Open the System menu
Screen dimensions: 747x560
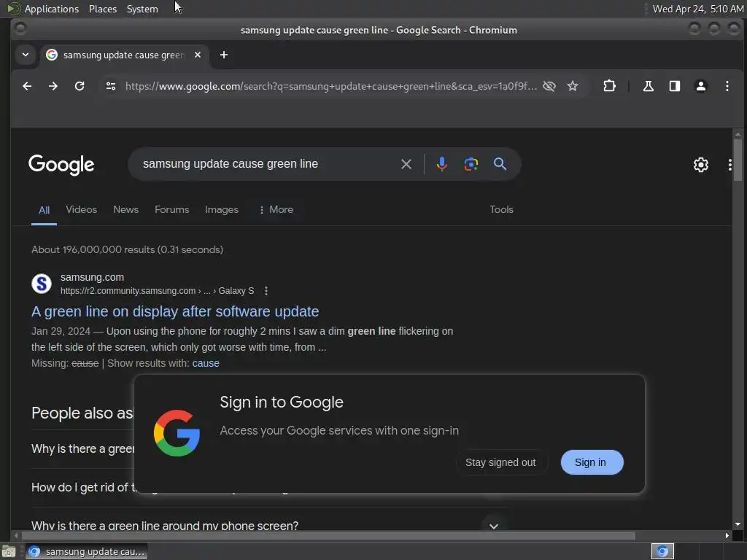142,9
